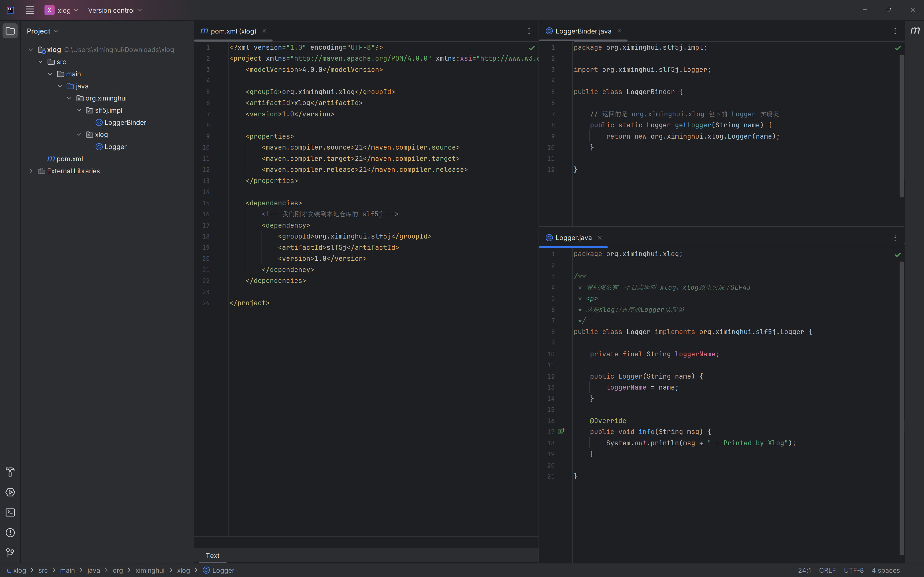Open the Build tool window hammer icon
Image resolution: width=924 pixels, height=577 pixels.
coord(10,472)
